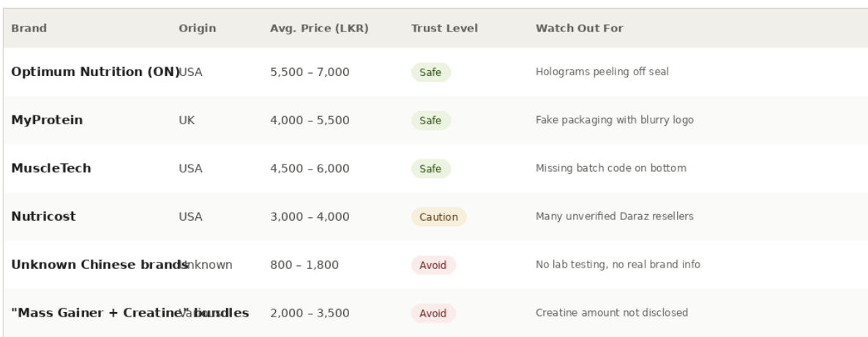
Task: Click the Caution badge for Nutricost
Action: [x=438, y=217]
